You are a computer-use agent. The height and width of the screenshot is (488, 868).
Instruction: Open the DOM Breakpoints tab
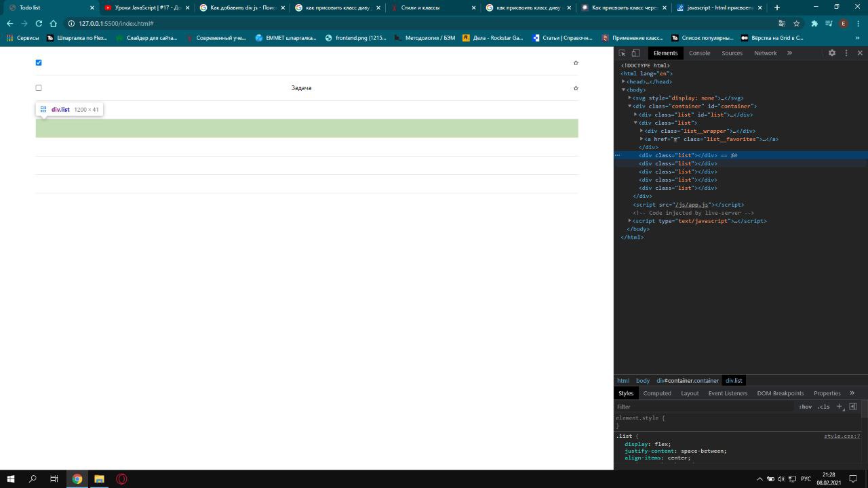(780, 393)
